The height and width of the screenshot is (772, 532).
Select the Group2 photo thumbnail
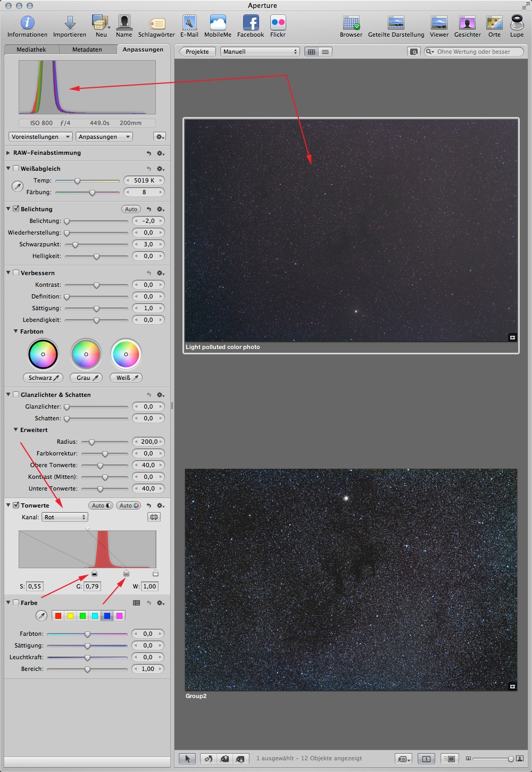(351, 579)
